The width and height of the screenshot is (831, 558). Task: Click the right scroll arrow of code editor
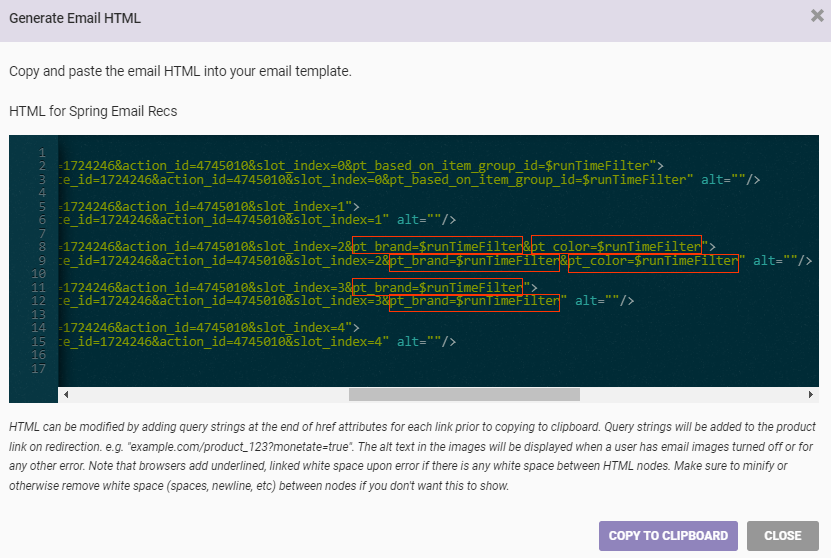click(813, 394)
